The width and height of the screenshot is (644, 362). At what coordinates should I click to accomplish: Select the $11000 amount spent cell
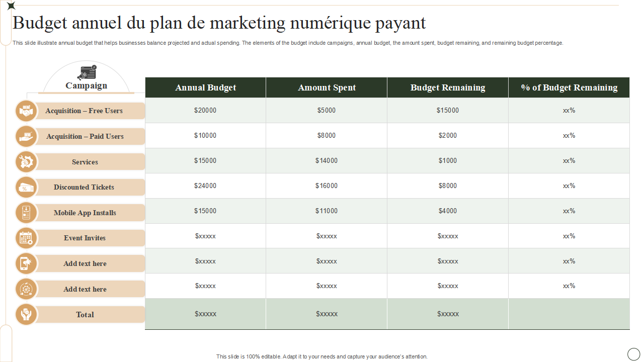327,211
